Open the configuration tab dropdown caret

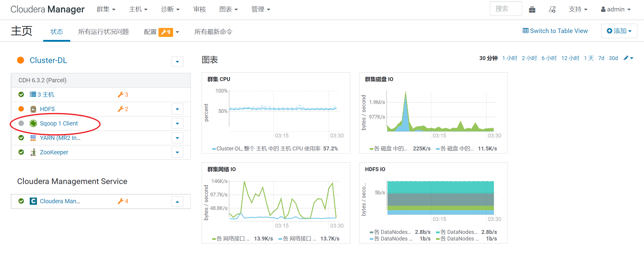[x=177, y=32]
